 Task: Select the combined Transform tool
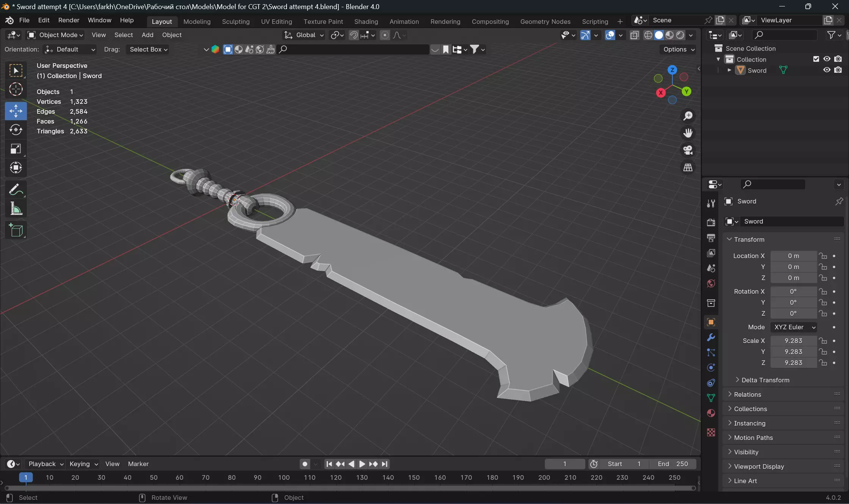(16, 167)
